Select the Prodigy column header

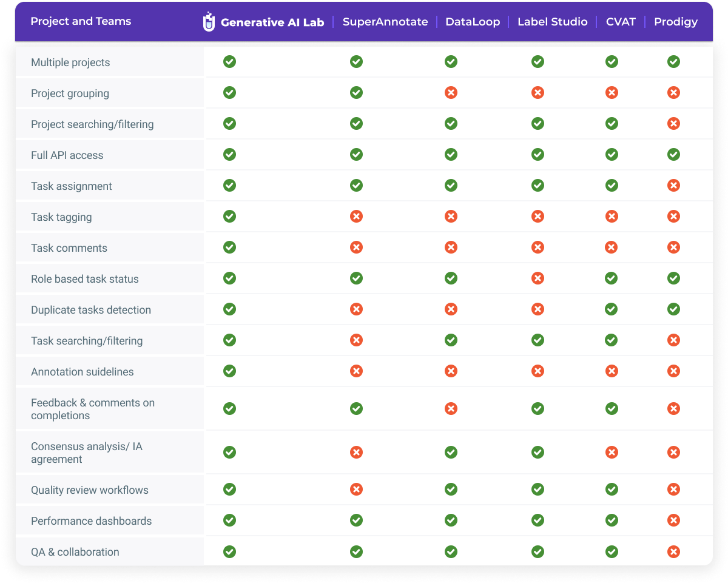pos(675,22)
